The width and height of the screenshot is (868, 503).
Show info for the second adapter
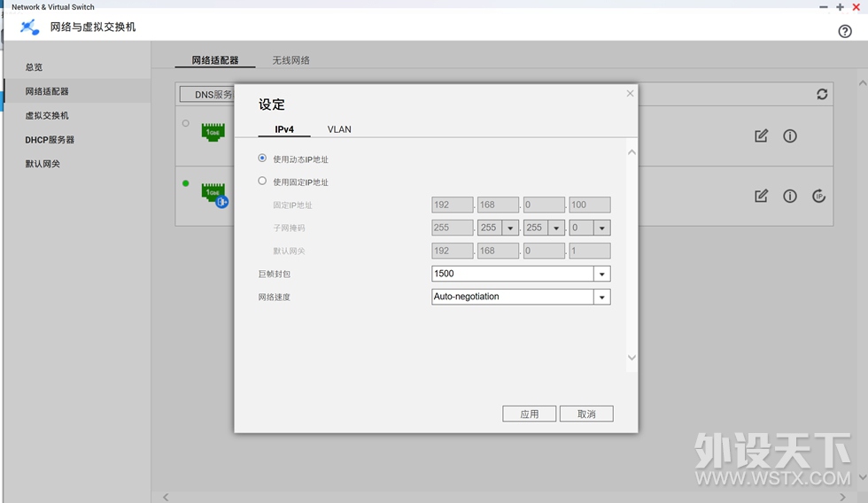(790, 196)
